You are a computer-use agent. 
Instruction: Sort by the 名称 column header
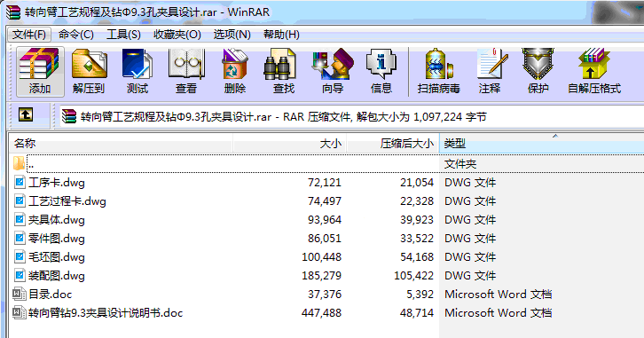(121, 144)
